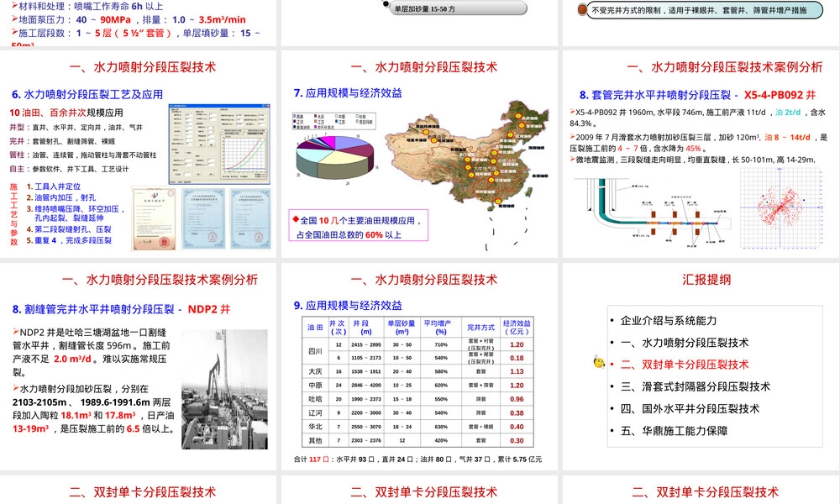This screenshot has height=504, width=840.
Task: Click the 完井方式 column header
Action: 480,328
